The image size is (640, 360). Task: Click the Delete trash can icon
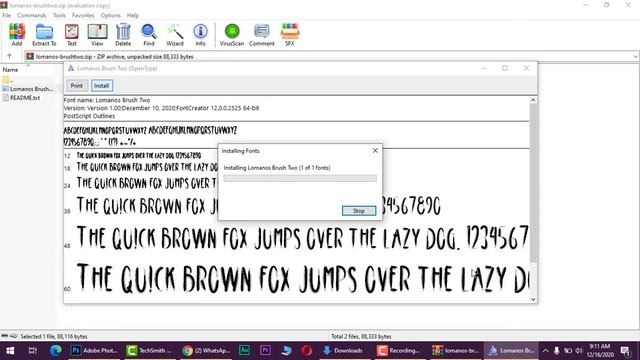point(123,34)
